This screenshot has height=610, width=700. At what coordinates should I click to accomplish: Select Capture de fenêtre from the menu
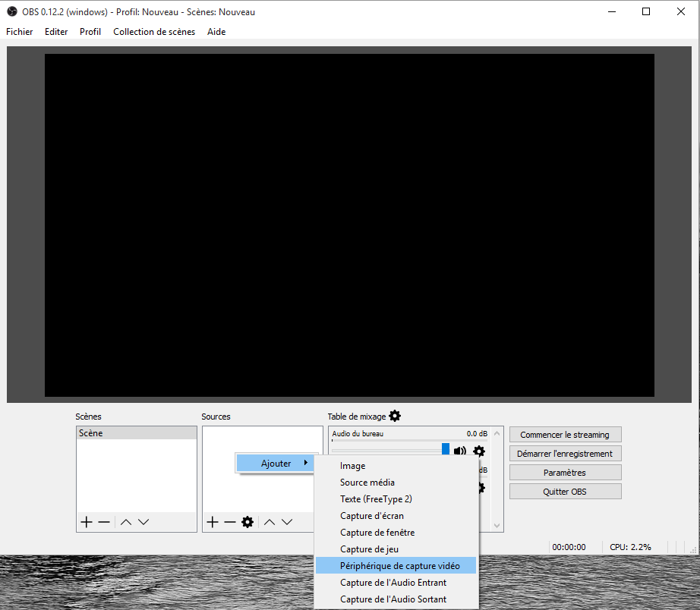tap(377, 533)
